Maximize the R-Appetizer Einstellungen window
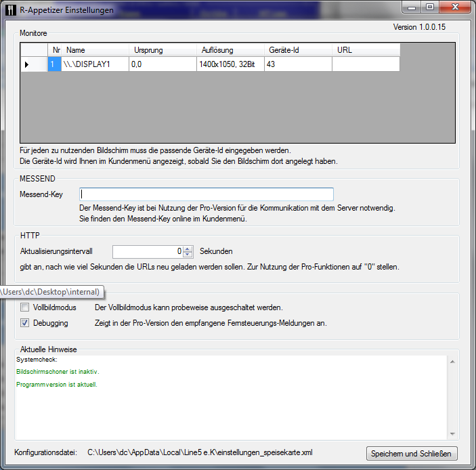The width and height of the screenshot is (476, 470). [x=429, y=7]
